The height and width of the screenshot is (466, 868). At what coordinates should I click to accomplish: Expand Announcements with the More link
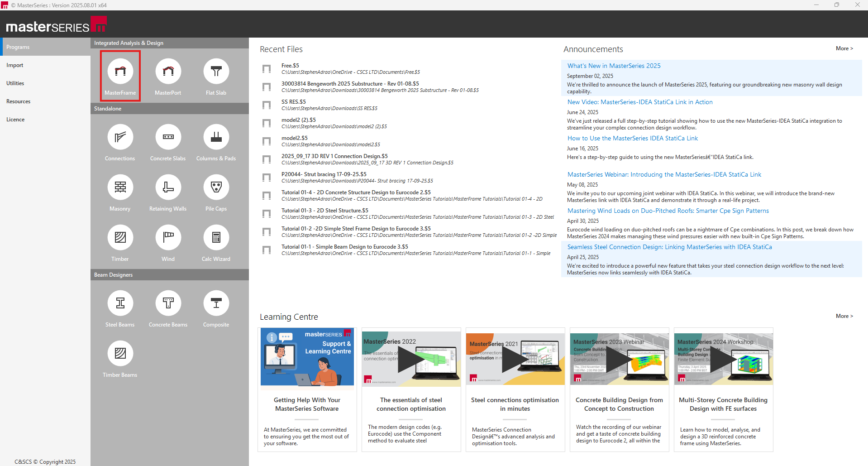click(x=844, y=48)
